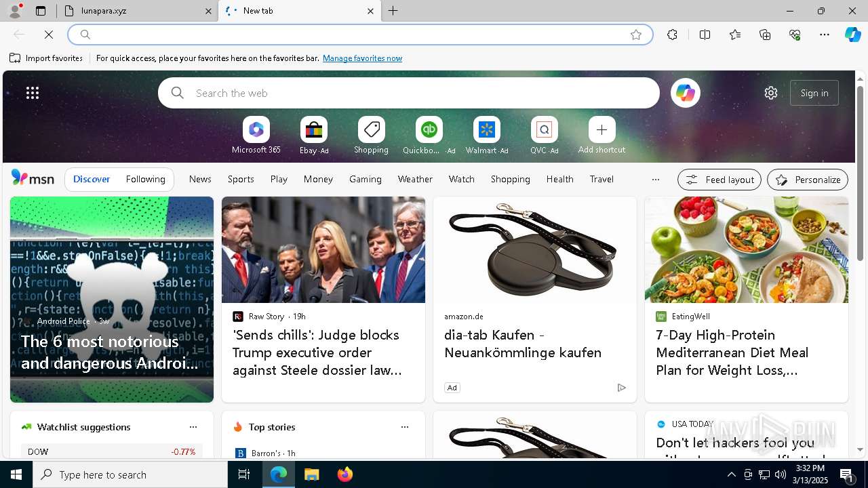
Task: Open the Android Police malware article
Action: [112, 300]
